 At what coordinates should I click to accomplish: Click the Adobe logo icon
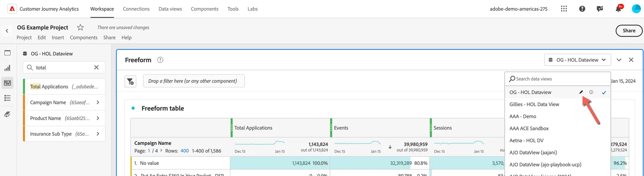[x=12, y=9]
